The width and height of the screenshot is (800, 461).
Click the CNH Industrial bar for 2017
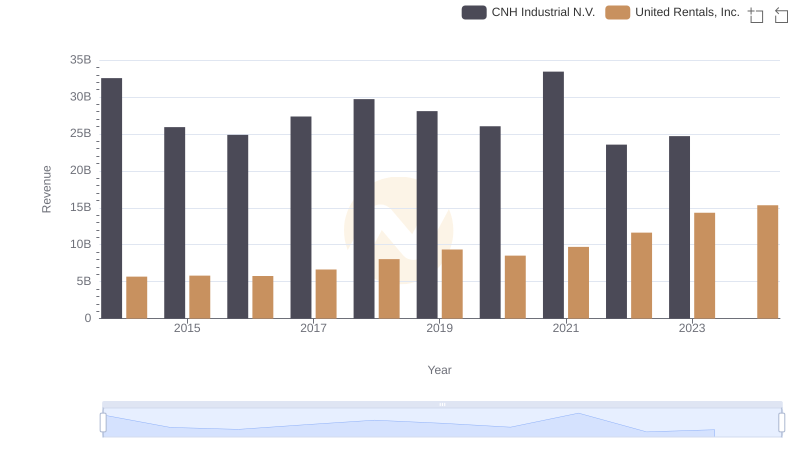click(301, 217)
